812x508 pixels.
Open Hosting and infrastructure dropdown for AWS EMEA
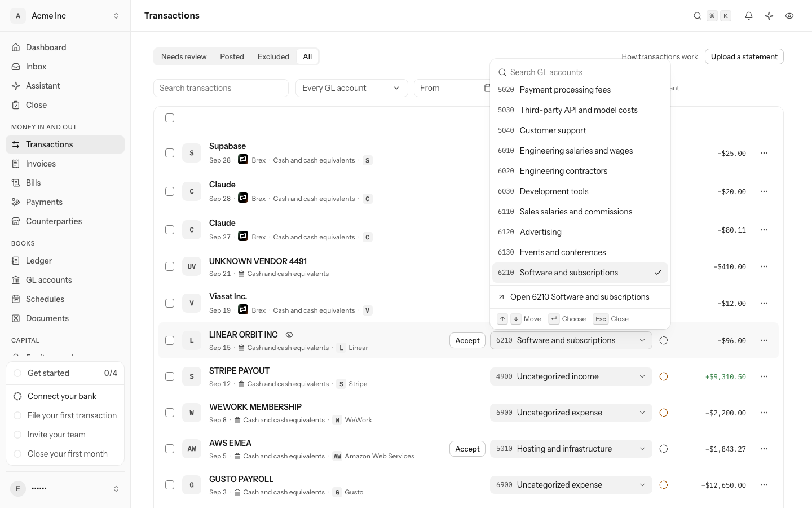click(571, 449)
